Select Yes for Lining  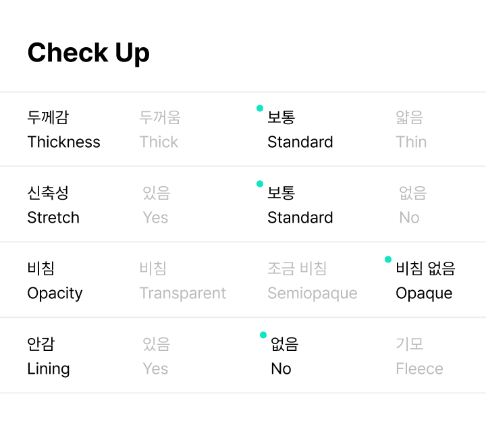[x=156, y=356]
